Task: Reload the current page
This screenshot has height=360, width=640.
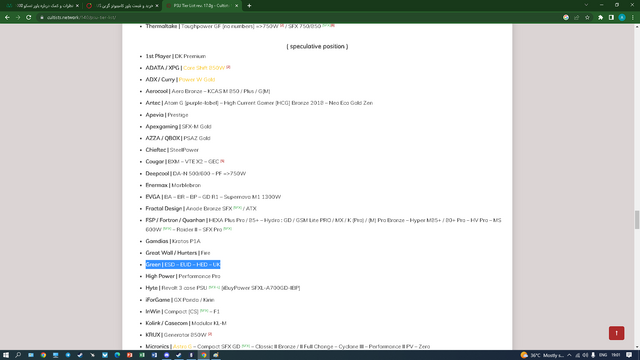Action: click(x=29, y=17)
